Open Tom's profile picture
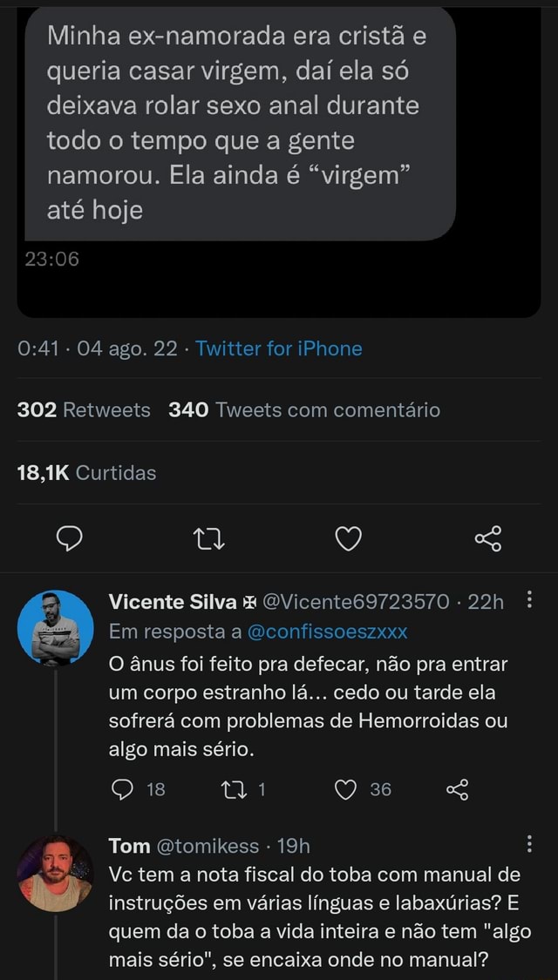The width and height of the screenshot is (558, 980). coord(55,873)
